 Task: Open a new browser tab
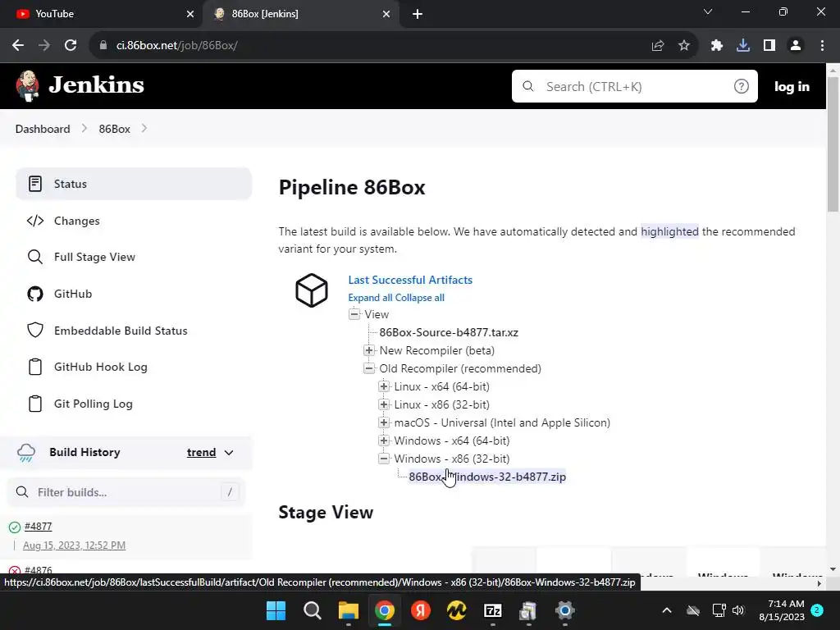pos(418,14)
